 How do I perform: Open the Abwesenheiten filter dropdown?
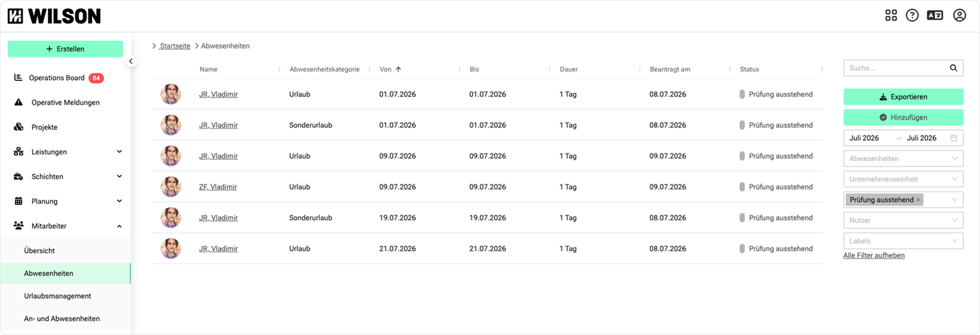[903, 158]
